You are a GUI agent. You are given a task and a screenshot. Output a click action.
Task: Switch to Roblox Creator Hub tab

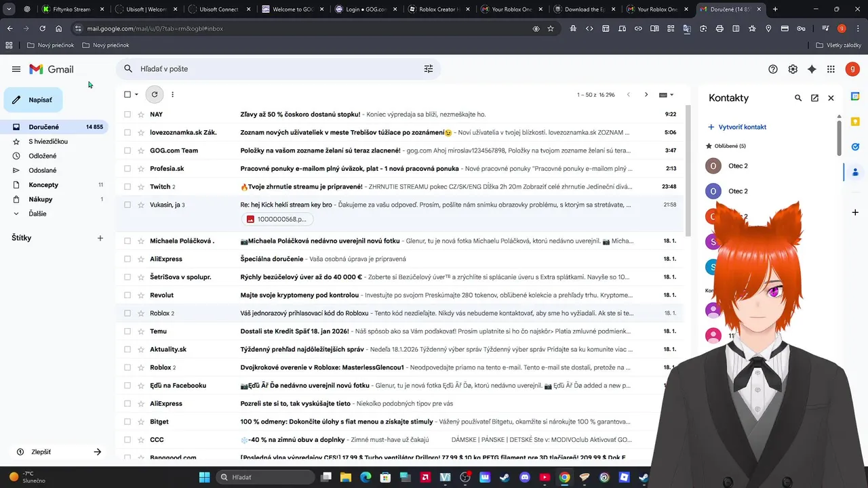coord(438,9)
